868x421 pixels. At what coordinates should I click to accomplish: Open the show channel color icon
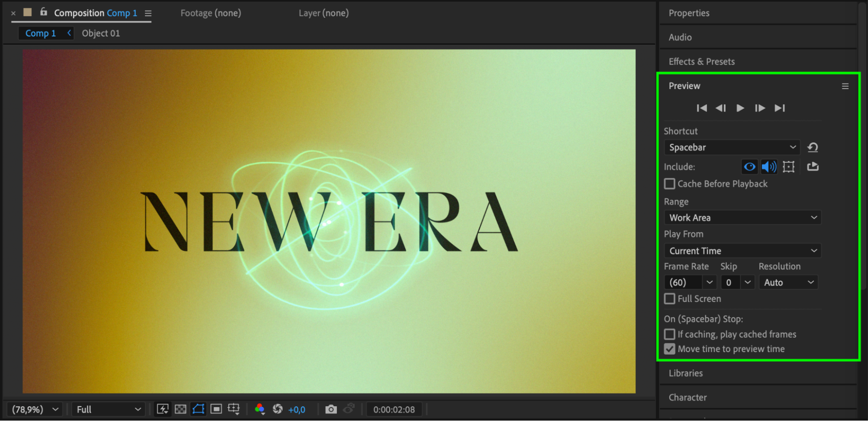[260, 409]
